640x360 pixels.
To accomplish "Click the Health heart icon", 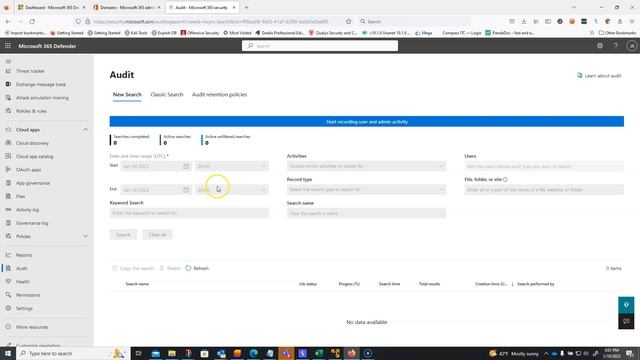I will (8, 282).
